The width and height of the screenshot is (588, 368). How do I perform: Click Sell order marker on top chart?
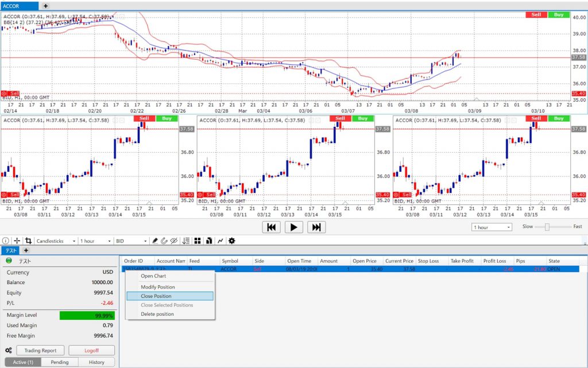click(x=10, y=94)
